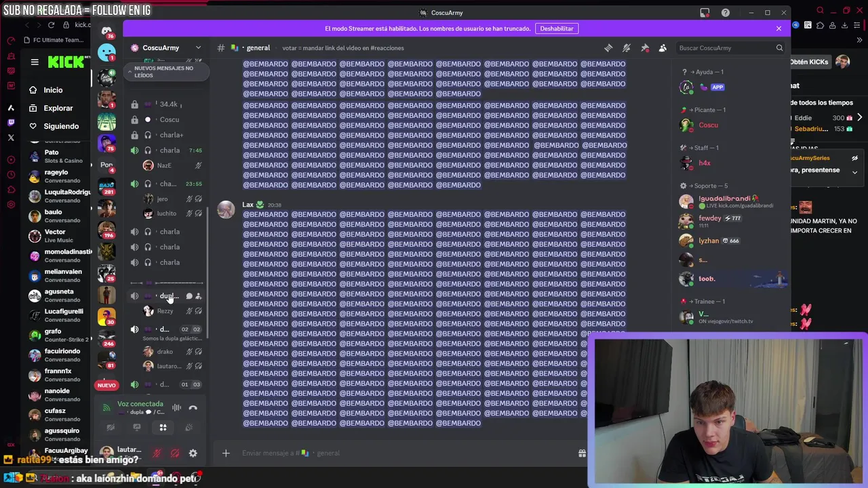Toggle headphone deafen in user panel

pyautogui.click(x=175, y=453)
